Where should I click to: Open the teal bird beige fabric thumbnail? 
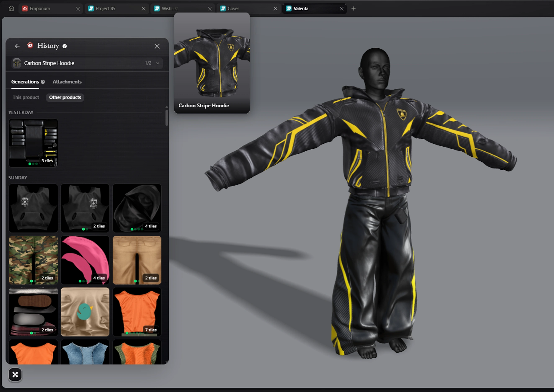click(x=85, y=312)
